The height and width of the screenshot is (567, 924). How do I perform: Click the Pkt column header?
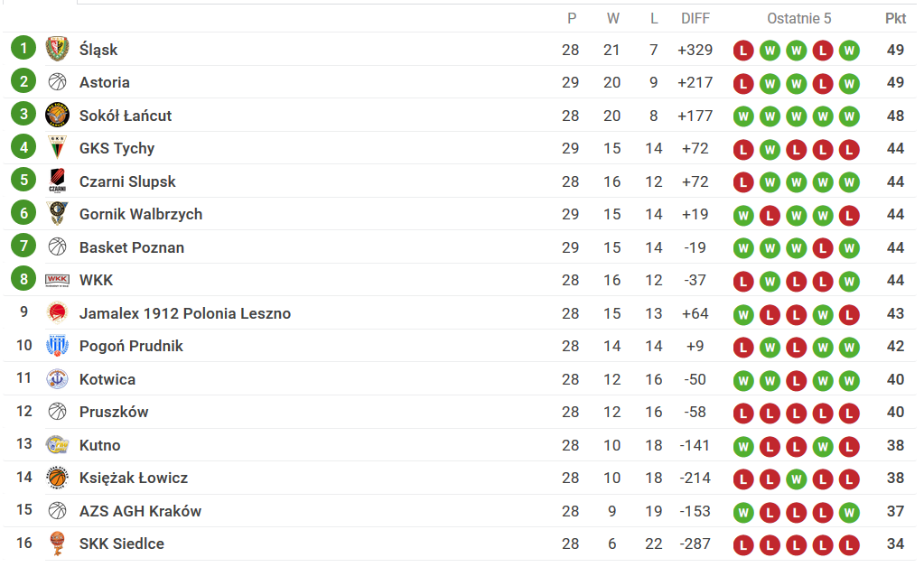(x=895, y=18)
